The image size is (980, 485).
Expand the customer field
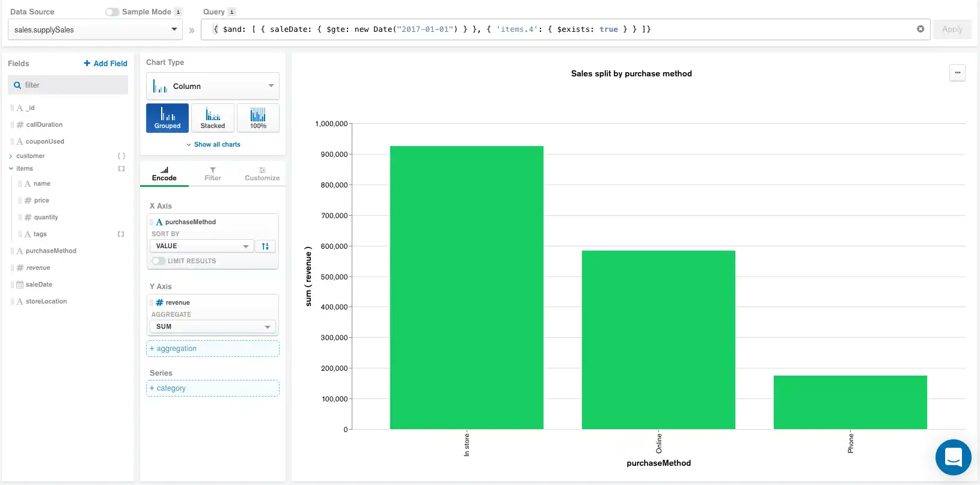click(11, 156)
